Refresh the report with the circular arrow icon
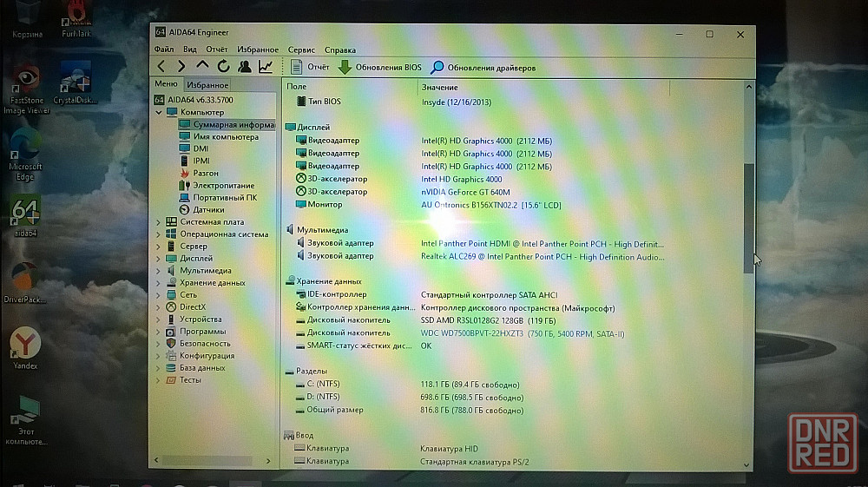The width and height of the screenshot is (868, 487). tap(223, 66)
